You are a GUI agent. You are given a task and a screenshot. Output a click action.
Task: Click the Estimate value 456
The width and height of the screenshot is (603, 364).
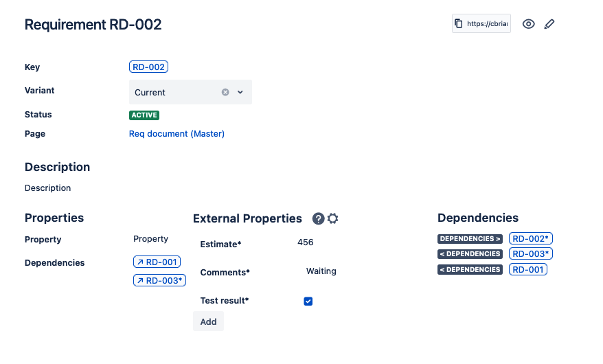click(306, 242)
